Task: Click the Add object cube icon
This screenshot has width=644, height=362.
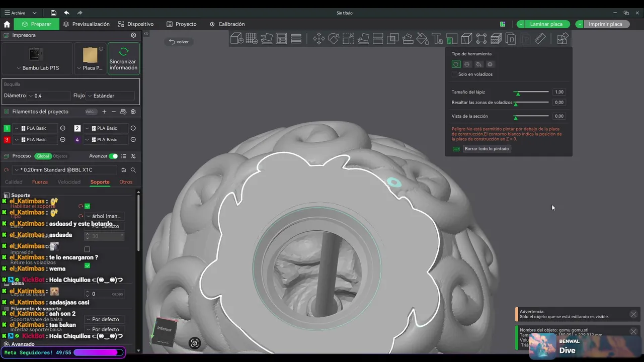Action: pyautogui.click(x=236, y=39)
